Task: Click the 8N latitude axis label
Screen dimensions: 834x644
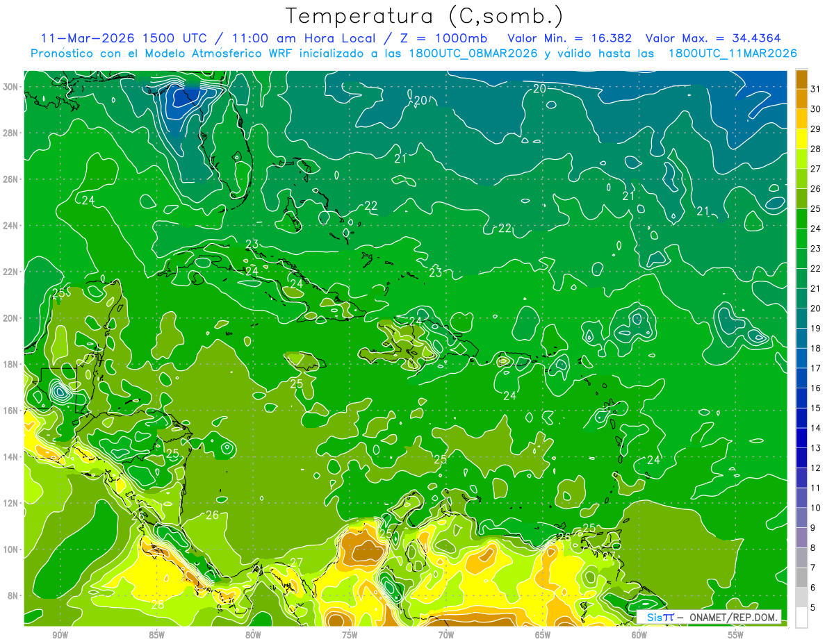Action: pos(13,596)
